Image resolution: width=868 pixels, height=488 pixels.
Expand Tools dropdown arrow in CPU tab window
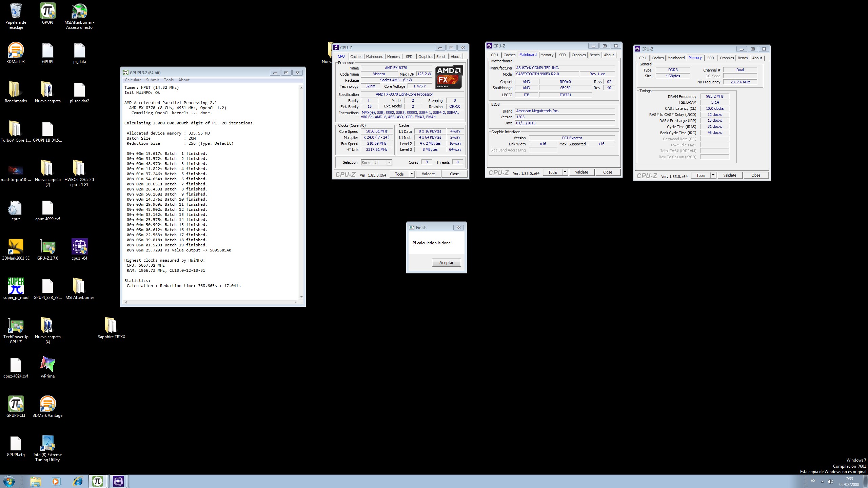[x=412, y=174]
